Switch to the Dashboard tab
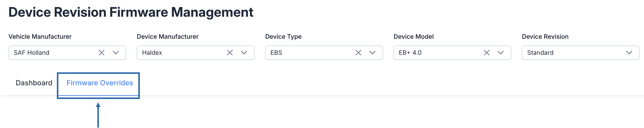The width and height of the screenshot is (644, 128). [34, 83]
